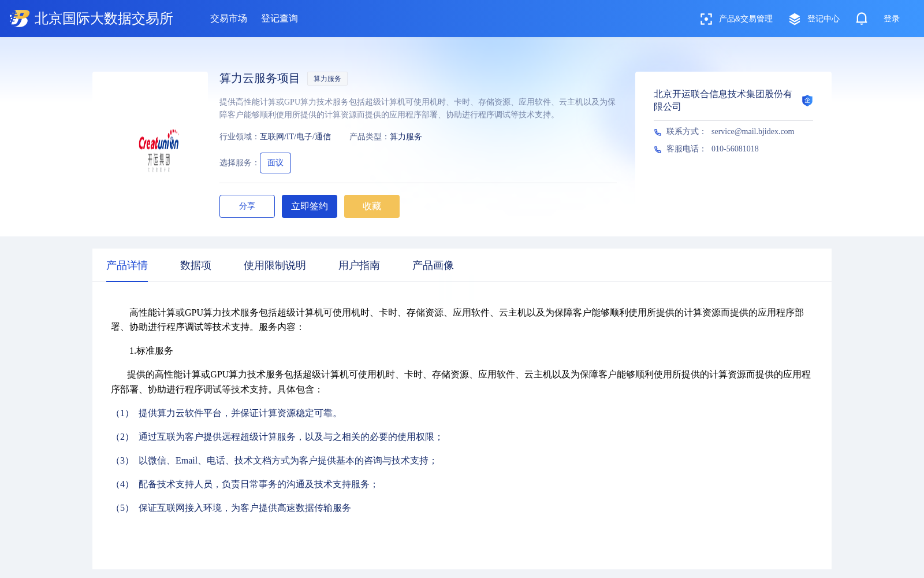Switch to the 用户指南 tab
The height and width of the screenshot is (578, 924).
(359, 265)
